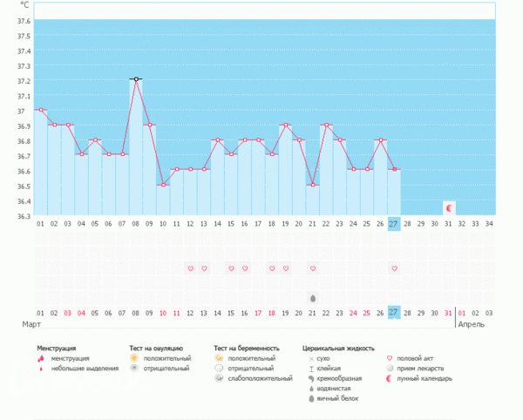Select the negative ovulation test icon
The width and height of the screenshot is (523, 420).
(x=133, y=369)
